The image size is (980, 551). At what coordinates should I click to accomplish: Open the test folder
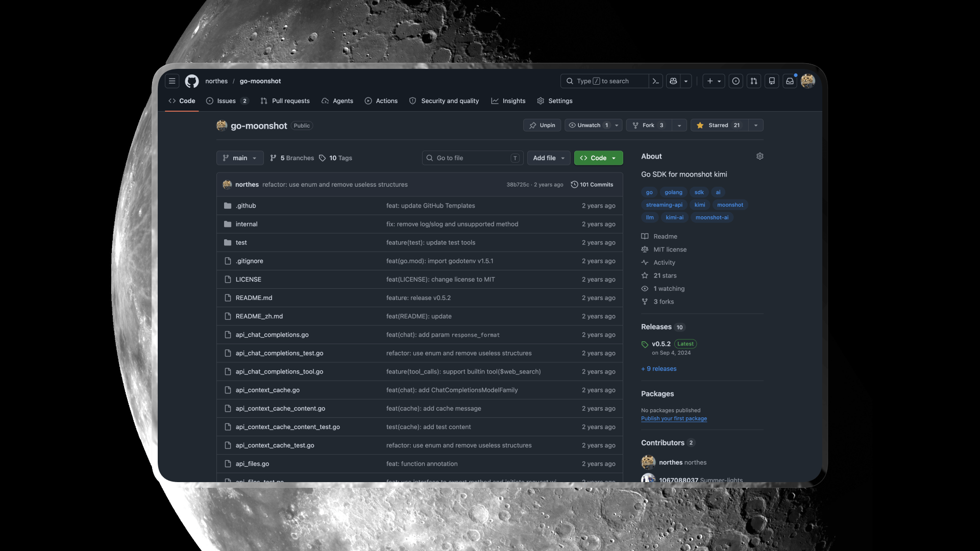click(x=241, y=243)
